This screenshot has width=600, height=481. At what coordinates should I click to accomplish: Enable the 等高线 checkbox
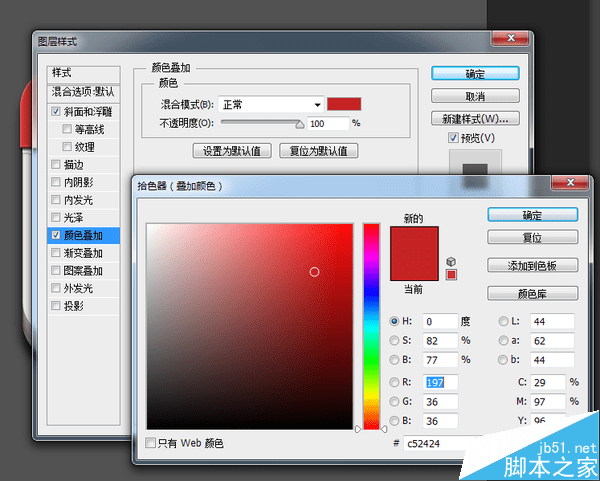(x=67, y=129)
